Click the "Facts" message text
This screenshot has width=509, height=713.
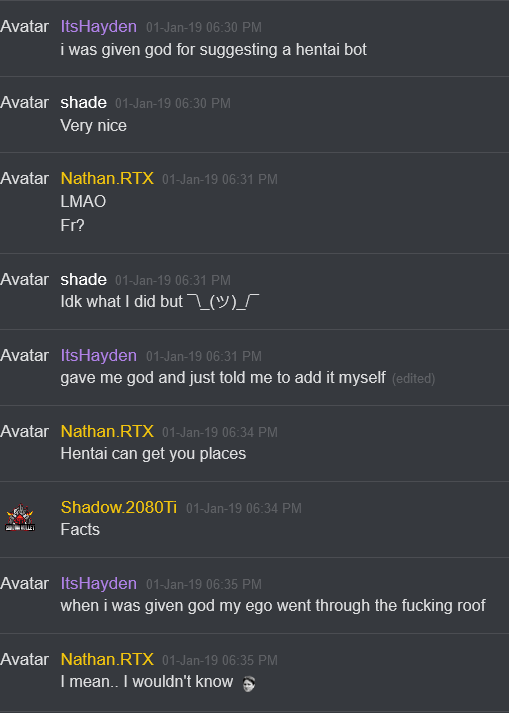tap(80, 529)
